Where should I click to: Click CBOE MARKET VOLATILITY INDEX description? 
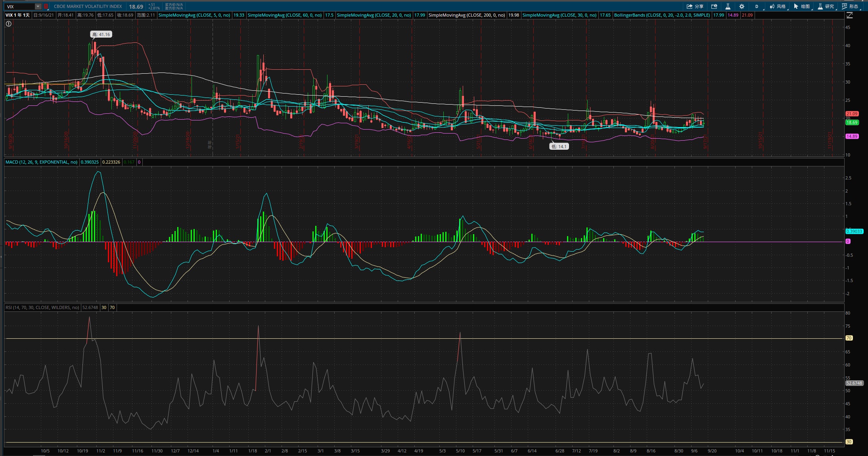(88, 6)
